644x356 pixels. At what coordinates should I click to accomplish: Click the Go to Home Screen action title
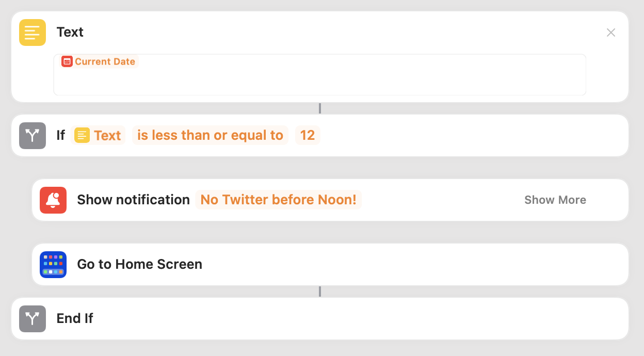(139, 264)
